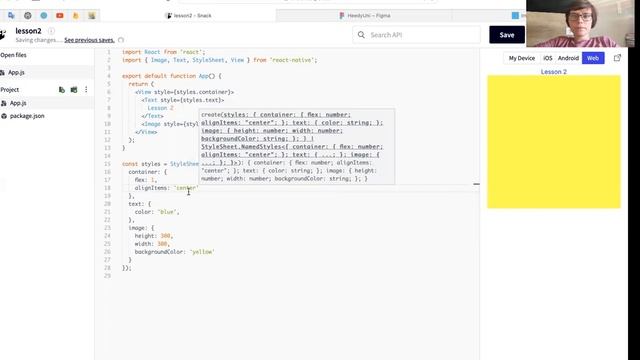Switch preview to My Device
The height and width of the screenshot is (360, 640).
(522, 58)
